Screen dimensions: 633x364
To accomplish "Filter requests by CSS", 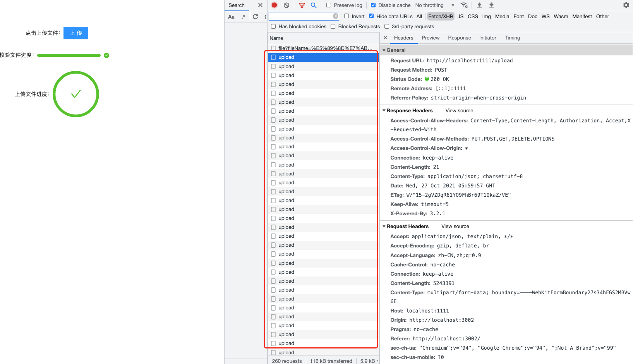I will point(473,16).
